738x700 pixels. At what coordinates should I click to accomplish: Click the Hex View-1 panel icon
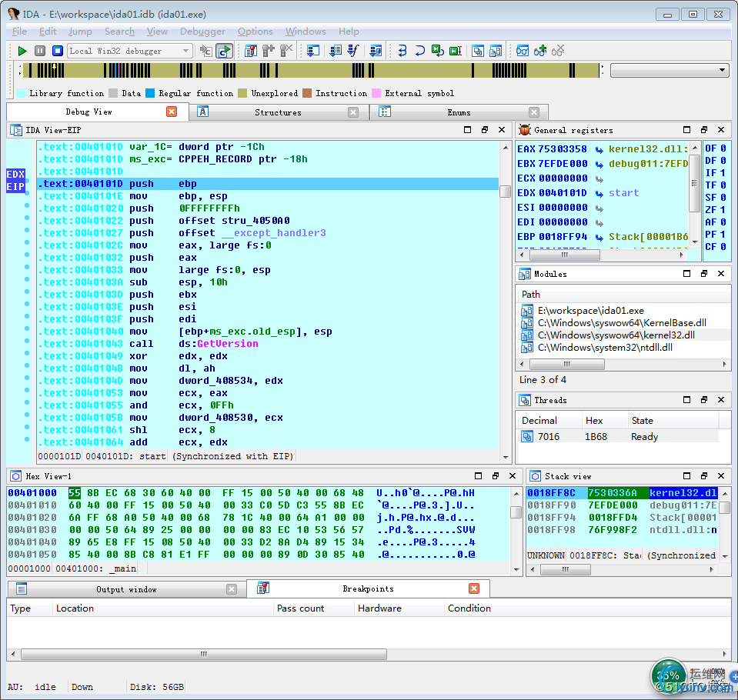pos(16,476)
